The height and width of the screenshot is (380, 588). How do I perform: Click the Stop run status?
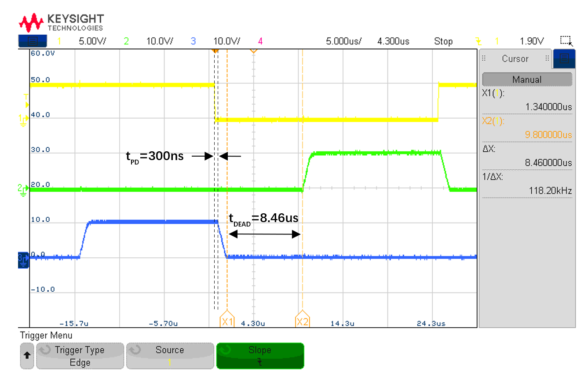(443, 41)
